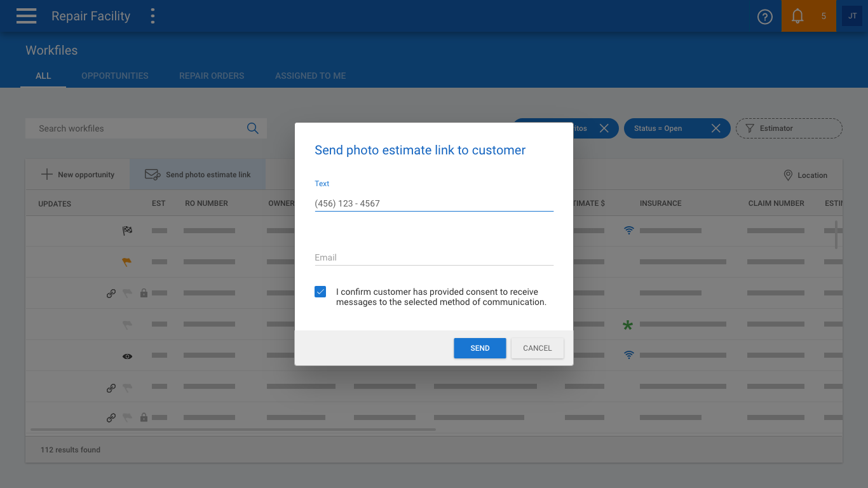Screen dimensions: 868x488
Task: Click the horizontal scrollbar under the table
Action: tap(233, 430)
